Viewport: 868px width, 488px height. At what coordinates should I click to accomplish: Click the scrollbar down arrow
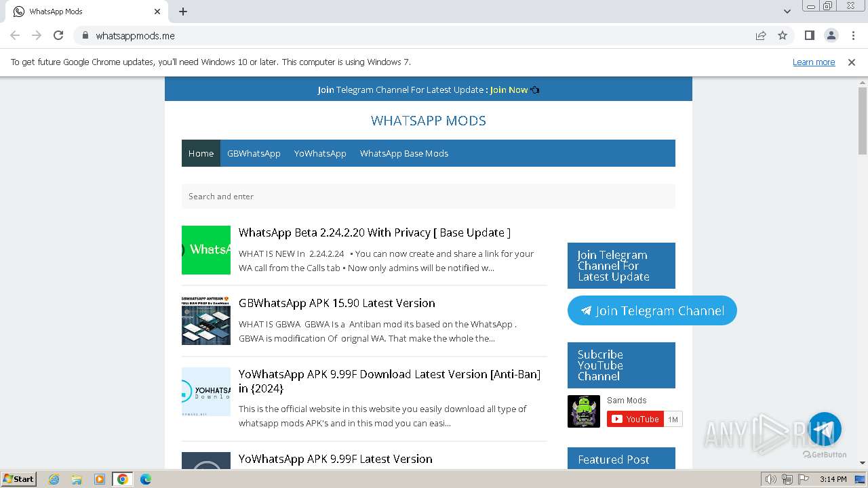tap(863, 463)
